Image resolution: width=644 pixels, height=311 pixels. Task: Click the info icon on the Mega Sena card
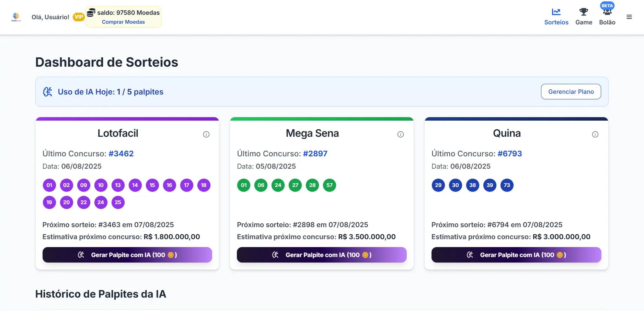click(x=401, y=134)
